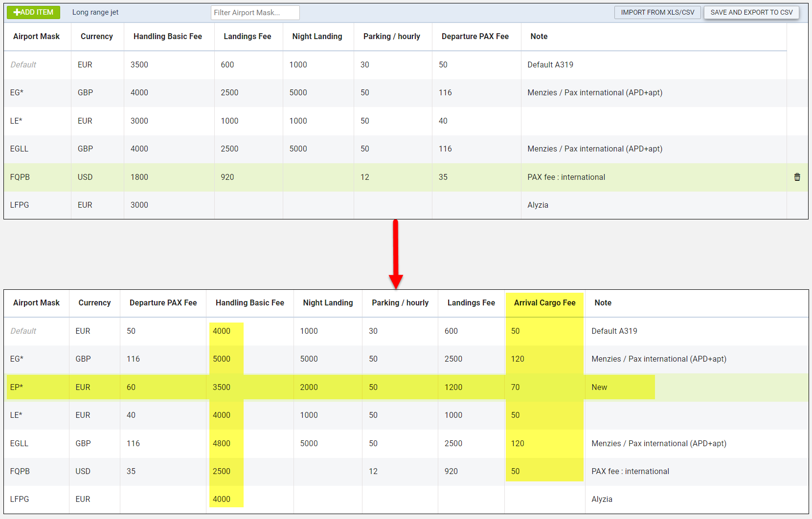Click EGLL mask cell in bottom table
812x519 pixels.
(19, 443)
